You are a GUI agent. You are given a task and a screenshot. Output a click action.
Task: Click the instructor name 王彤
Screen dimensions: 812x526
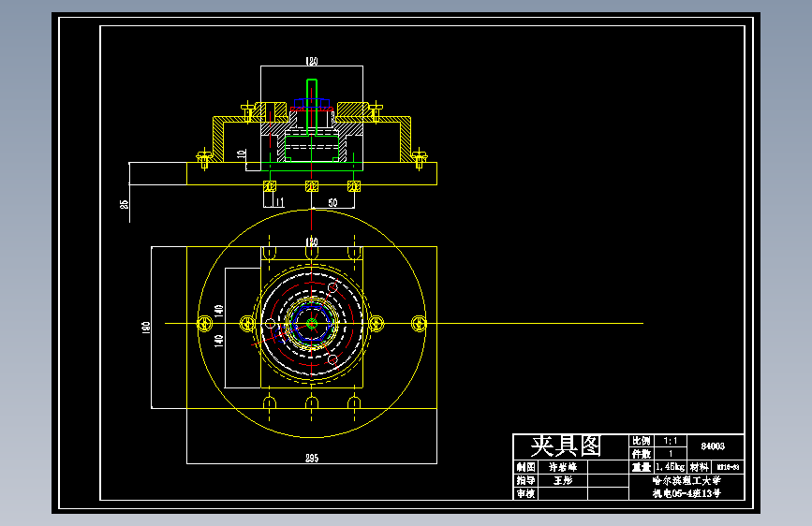563,480
